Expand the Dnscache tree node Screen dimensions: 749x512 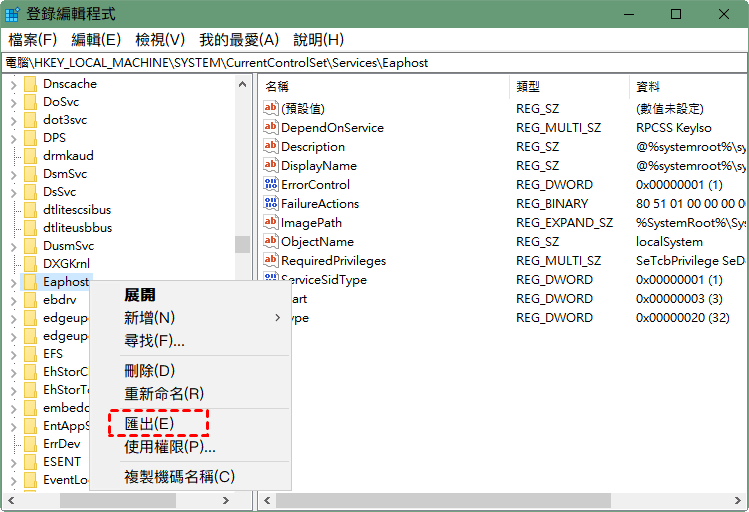[x=13, y=85]
